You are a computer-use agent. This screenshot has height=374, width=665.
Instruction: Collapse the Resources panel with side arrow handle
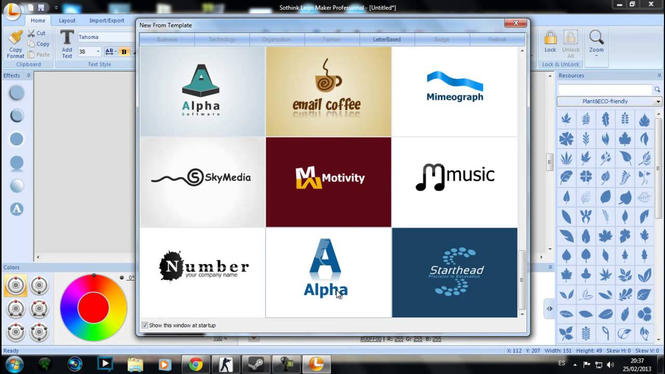pos(549,309)
